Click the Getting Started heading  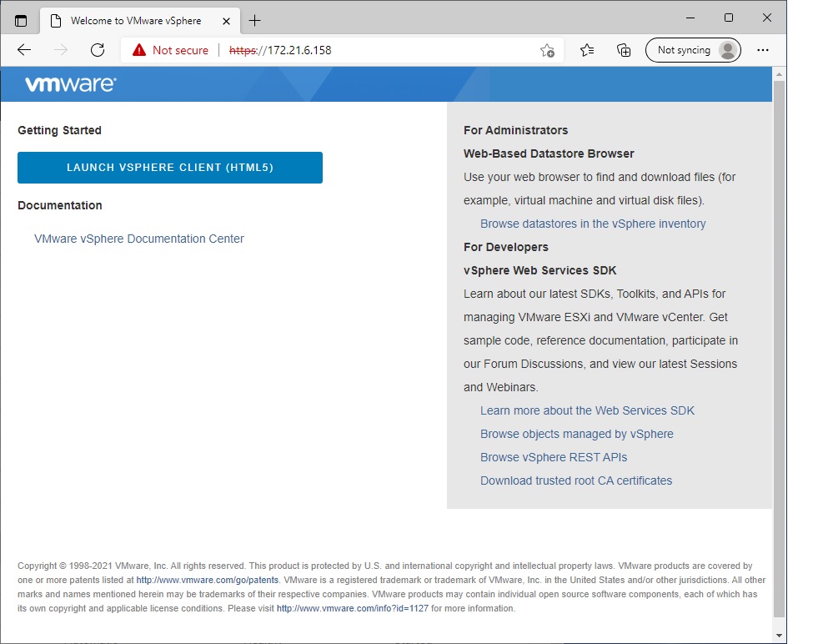[59, 130]
